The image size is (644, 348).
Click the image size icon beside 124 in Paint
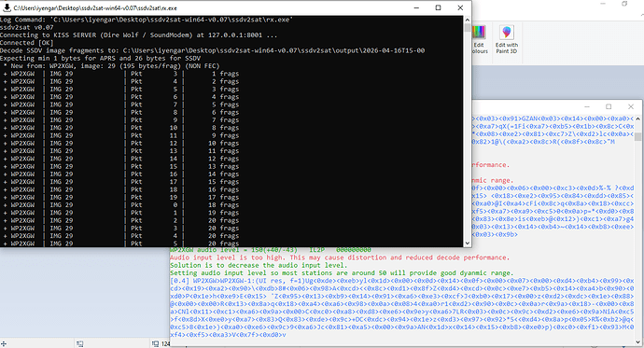(x=155, y=344)
